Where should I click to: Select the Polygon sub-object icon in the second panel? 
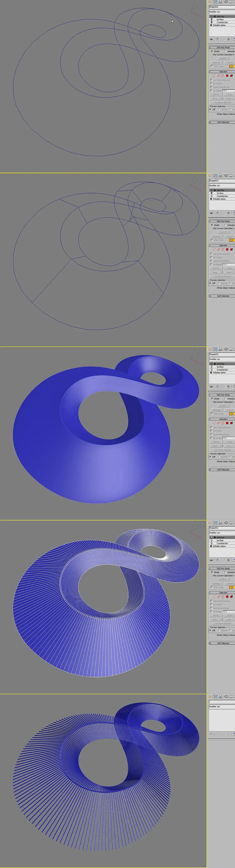pyautogui.click(x=227, y=250)
